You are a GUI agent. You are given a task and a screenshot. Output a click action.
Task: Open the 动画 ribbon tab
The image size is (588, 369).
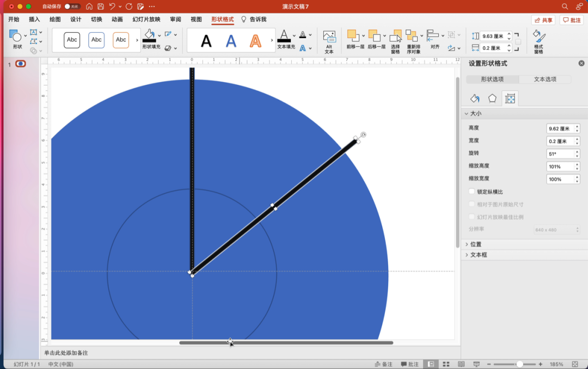[117, 19]
